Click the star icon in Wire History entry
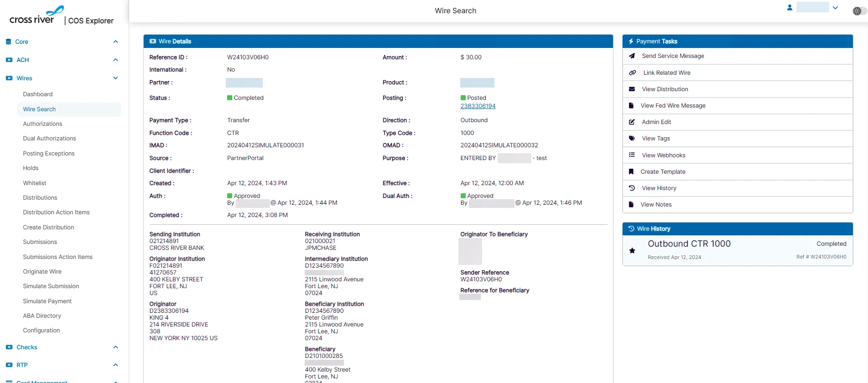868x383 pixels. pyautogui.click(x=632, y=250)
